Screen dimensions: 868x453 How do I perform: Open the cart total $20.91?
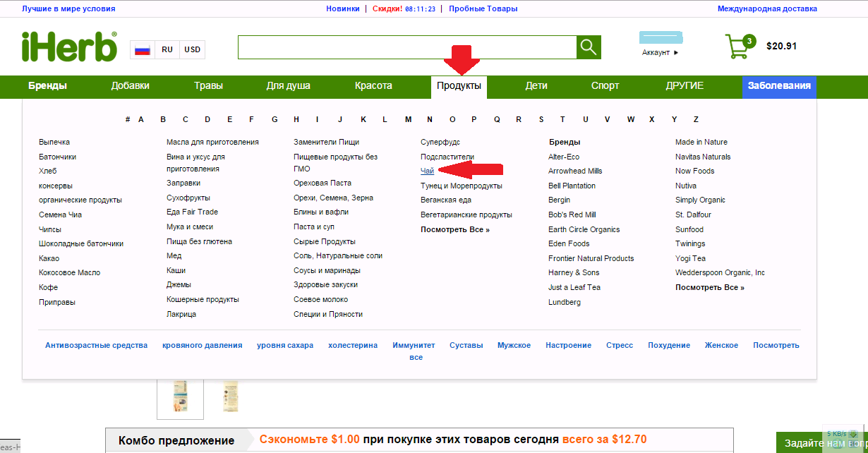(x=781, y=46)
